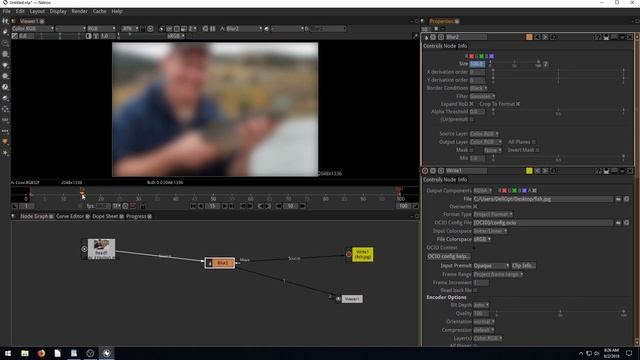This screenshot has width=640, height=360.
Task: Toggle Write1 Overwrite checkbox
Action: point(475,207)
